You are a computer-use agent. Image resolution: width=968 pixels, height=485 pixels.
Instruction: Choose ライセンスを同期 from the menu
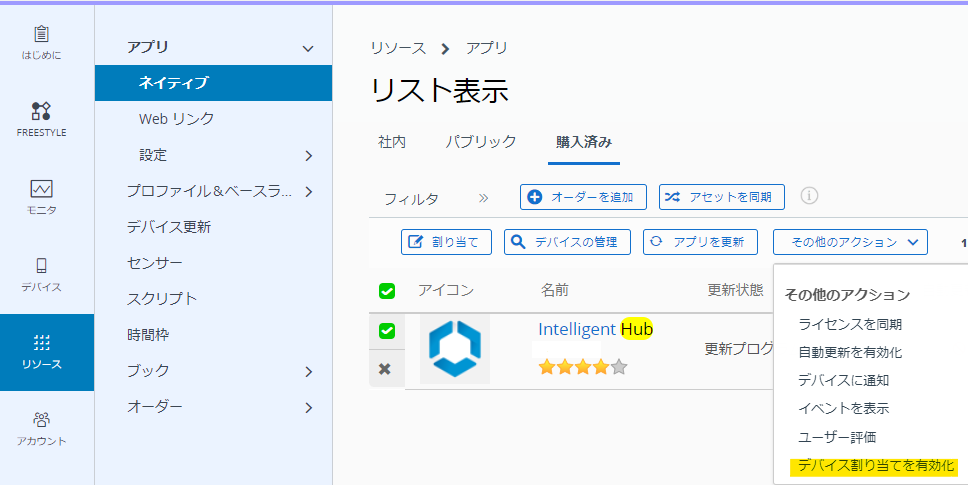(x=850, y=324)
